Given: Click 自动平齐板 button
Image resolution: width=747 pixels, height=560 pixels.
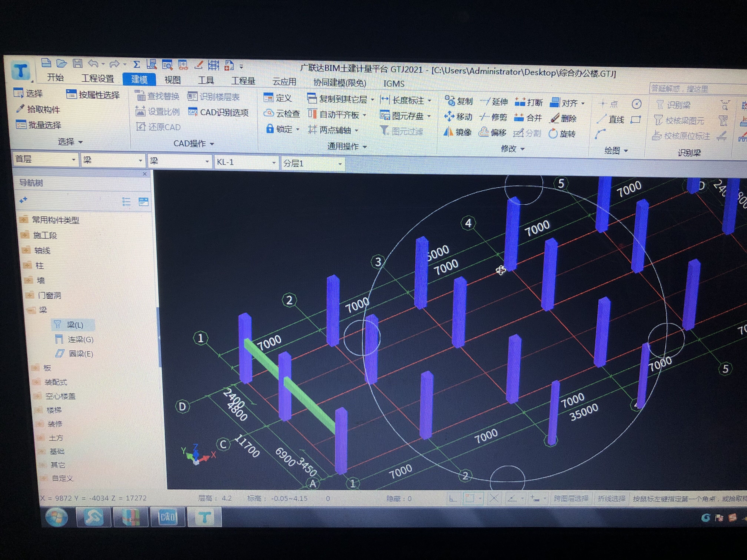Looking at the screenshot, I should pos(334,115).
